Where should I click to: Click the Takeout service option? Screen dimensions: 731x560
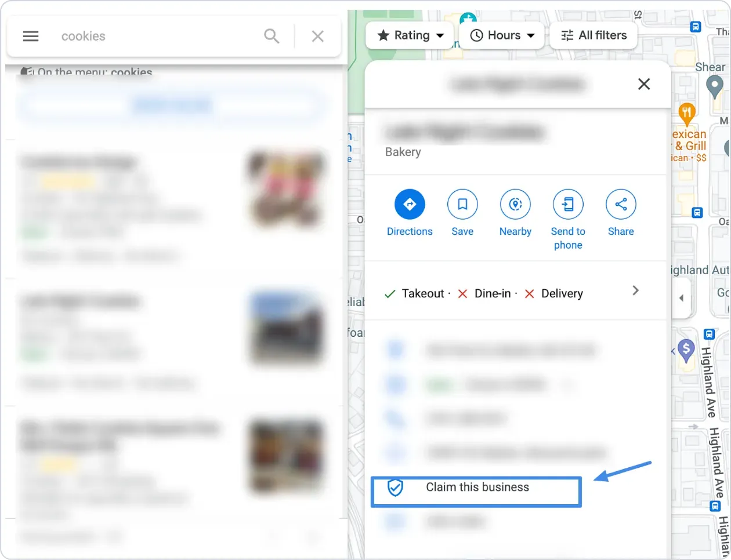click(414, 294)
